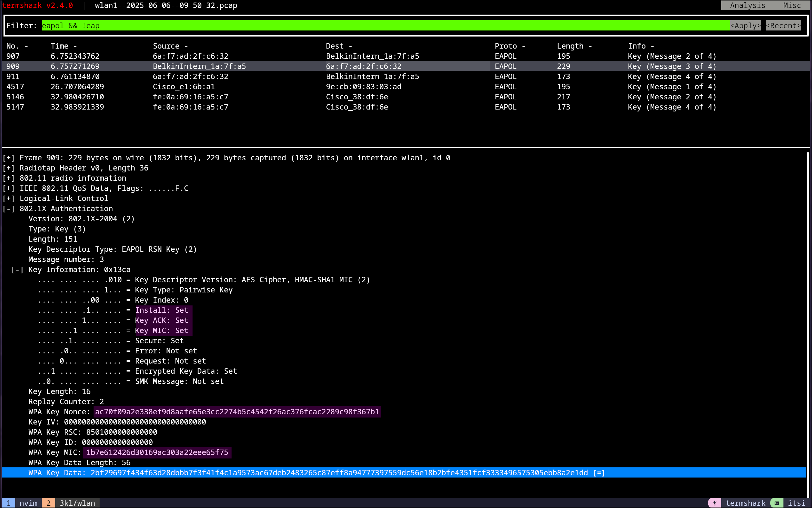Viewport: 812px width, 508px height.
Task: Expand the IEEE 802.11 QoS Data node
Action: coord(8,188)
